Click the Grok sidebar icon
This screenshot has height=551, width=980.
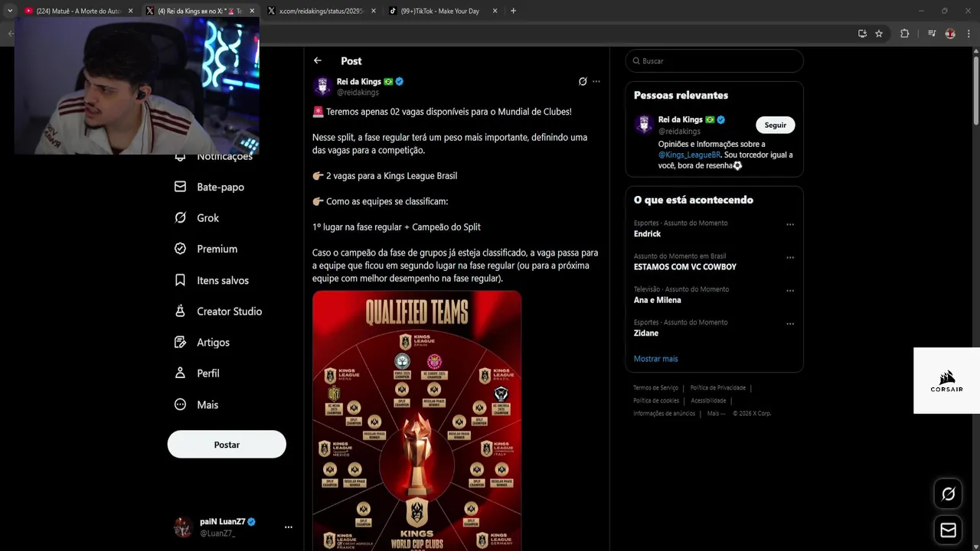tap(180, 218)
